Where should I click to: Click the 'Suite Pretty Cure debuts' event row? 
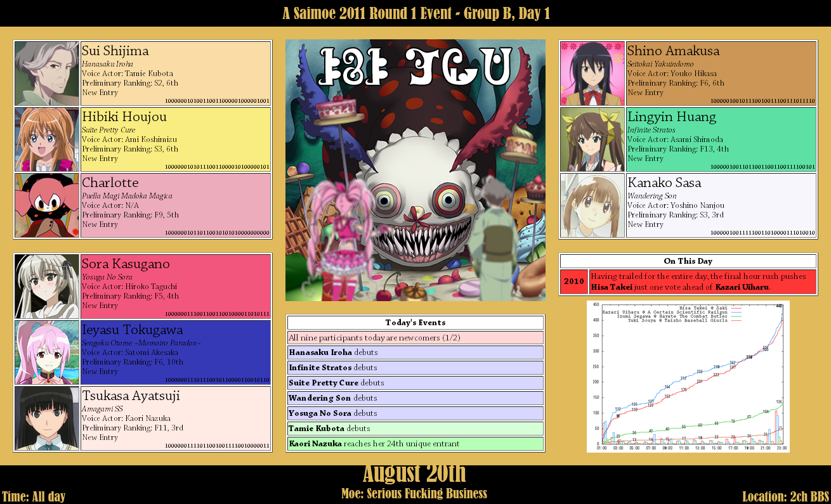[415, 383]
